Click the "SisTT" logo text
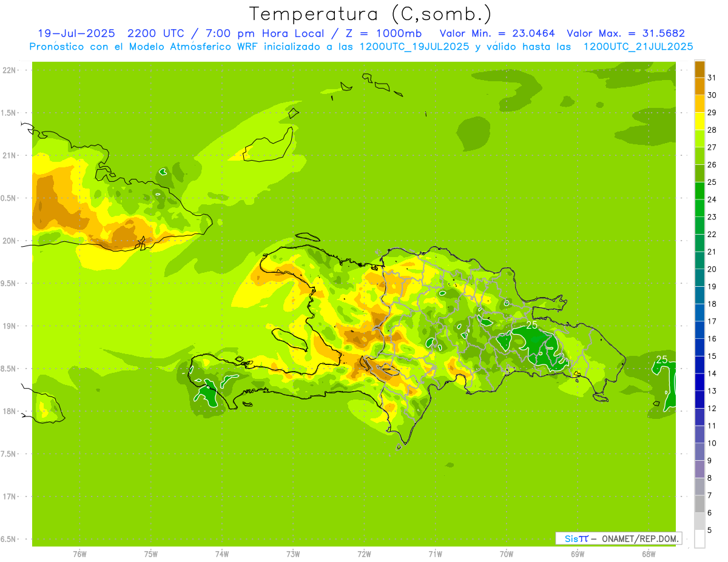The height and width of the screenshot is (562, 728). (x=576, y=538)
